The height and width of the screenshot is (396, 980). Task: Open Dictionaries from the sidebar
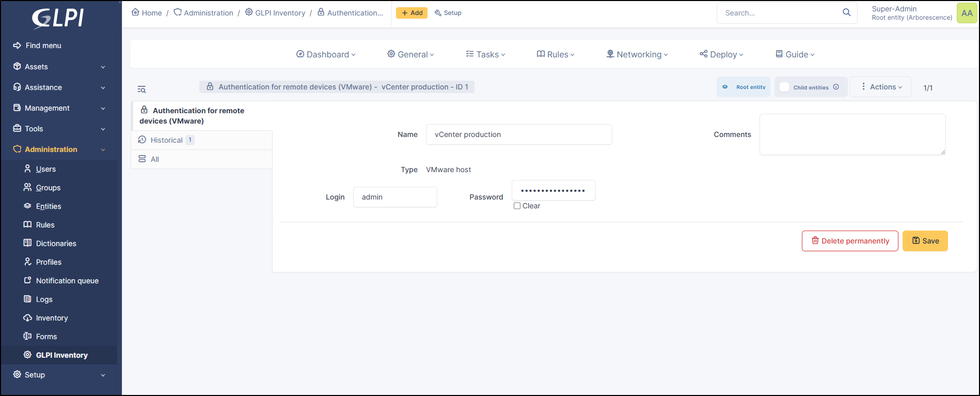coord(56,243)
